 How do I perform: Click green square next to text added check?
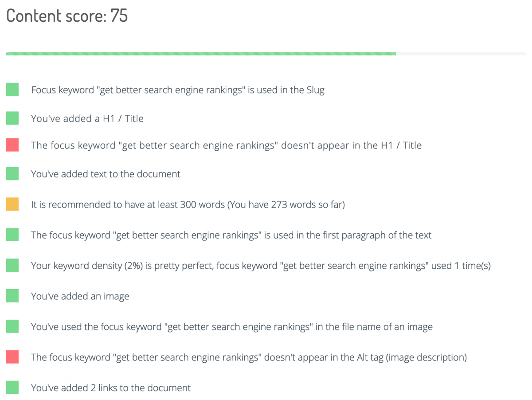[x=12, y=174]
